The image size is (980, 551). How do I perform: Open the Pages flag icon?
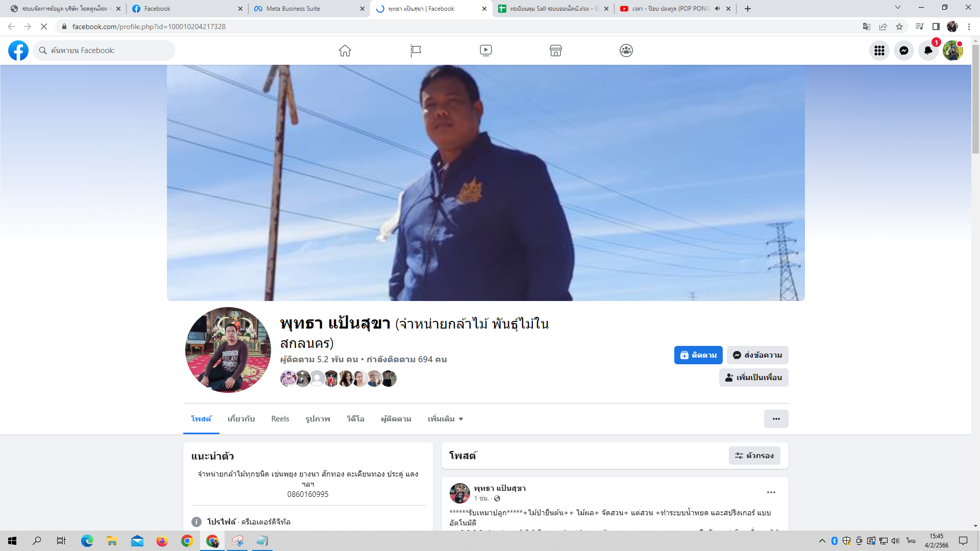(415, 51)
